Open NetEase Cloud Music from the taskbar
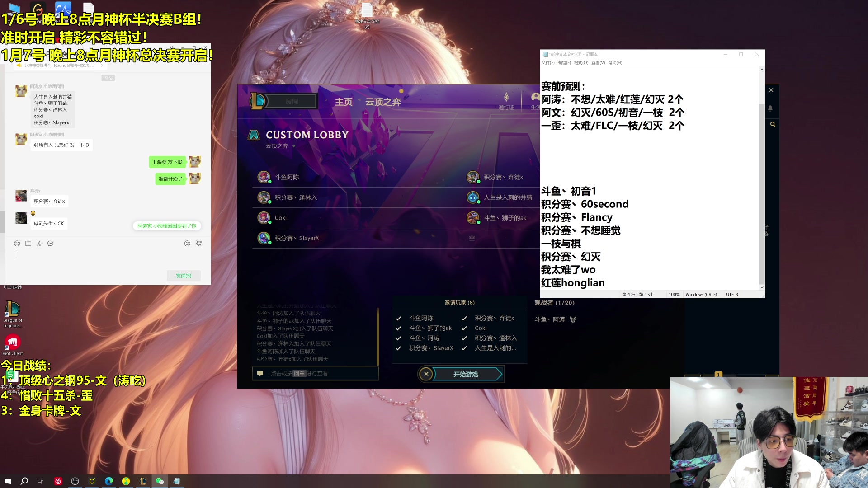The height and width of the screenshot is (488, 868). (58, 481)
